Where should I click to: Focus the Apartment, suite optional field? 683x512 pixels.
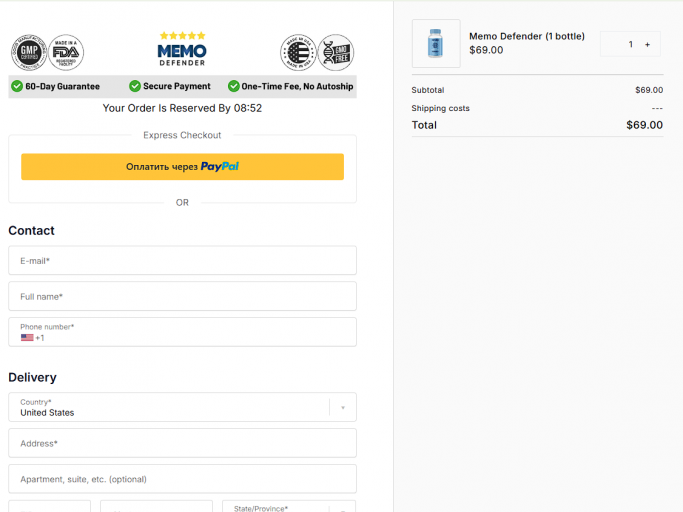coord(183,479)
